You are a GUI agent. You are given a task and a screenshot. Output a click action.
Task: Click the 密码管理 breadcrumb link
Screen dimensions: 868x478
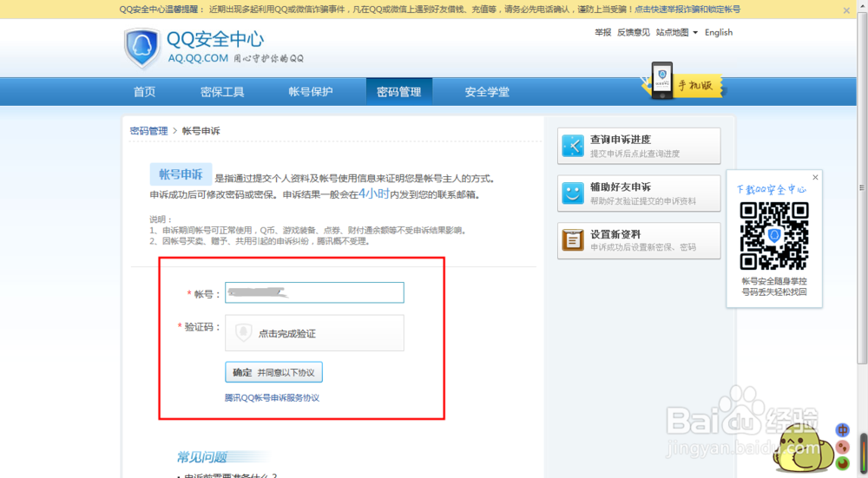149,131
